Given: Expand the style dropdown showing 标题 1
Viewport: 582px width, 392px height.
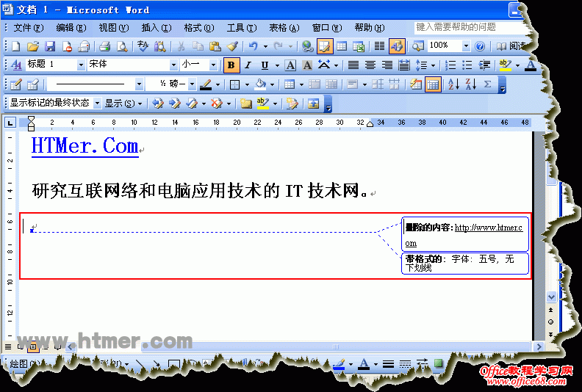Looking at the screenshot, I should [81, 65].
